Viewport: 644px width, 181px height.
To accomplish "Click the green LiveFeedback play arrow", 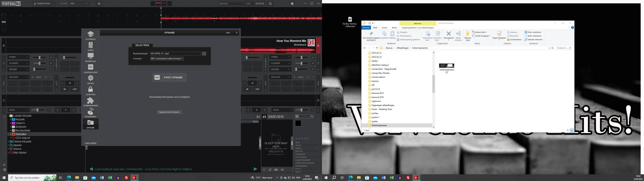I will click(255, 169).
